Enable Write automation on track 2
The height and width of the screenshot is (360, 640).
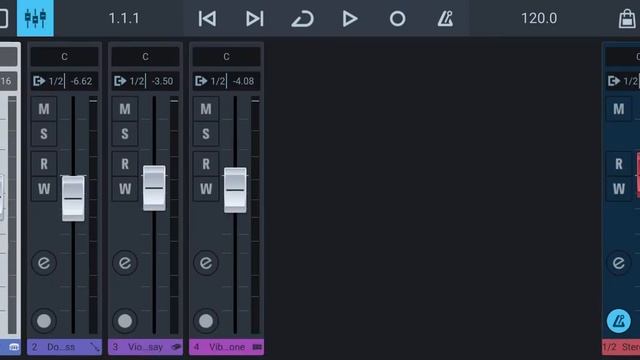point(44,189)
